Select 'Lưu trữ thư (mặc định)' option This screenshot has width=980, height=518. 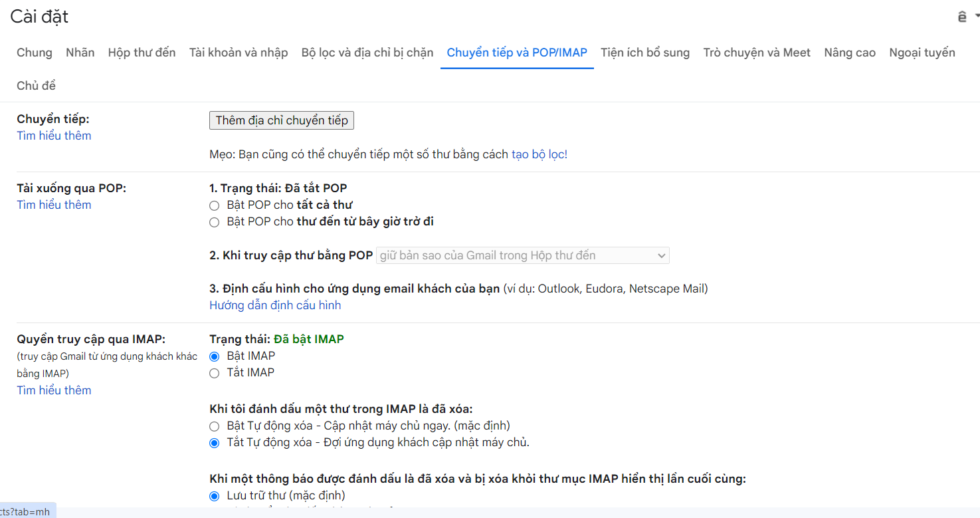(214, 496)
